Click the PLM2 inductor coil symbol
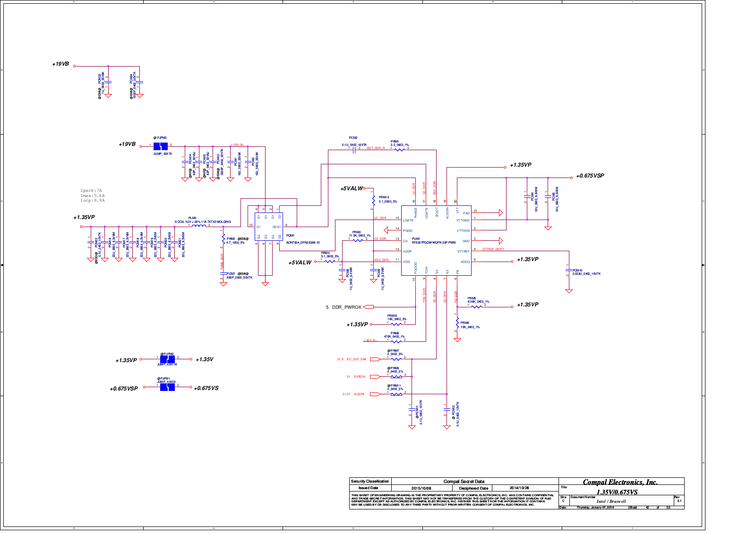The image size is (756, 534). coord(199,226)
